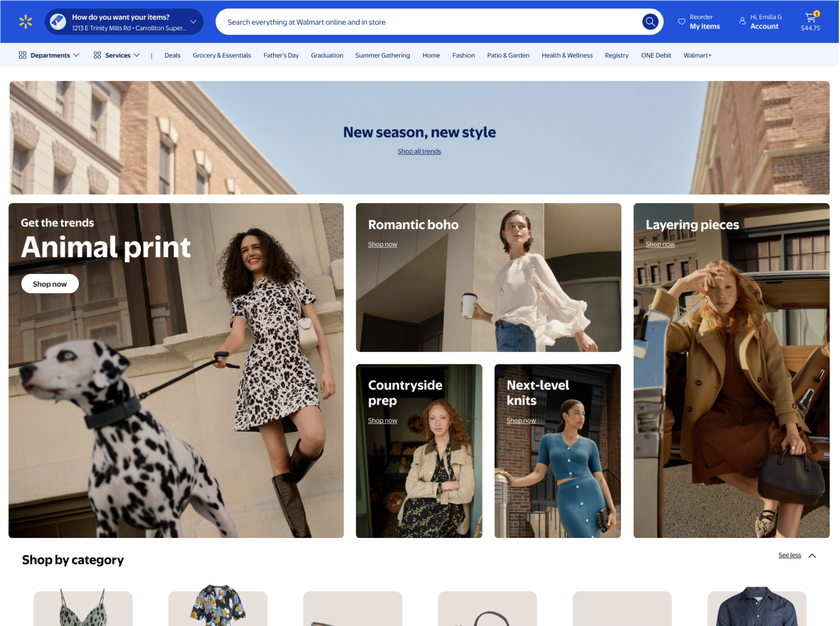The image size is (840, 626).
Task: Click the Walmart spark logo
Action: click(26, 22)
